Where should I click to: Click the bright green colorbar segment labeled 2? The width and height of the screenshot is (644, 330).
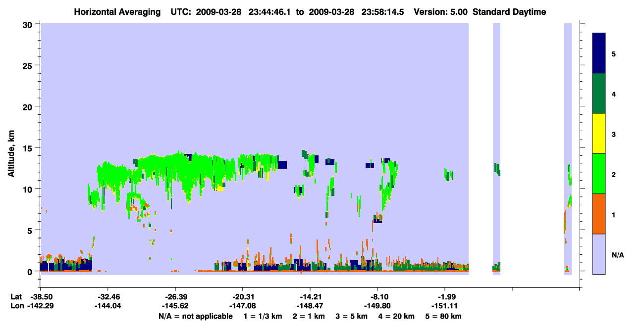(x=599, y=174)
